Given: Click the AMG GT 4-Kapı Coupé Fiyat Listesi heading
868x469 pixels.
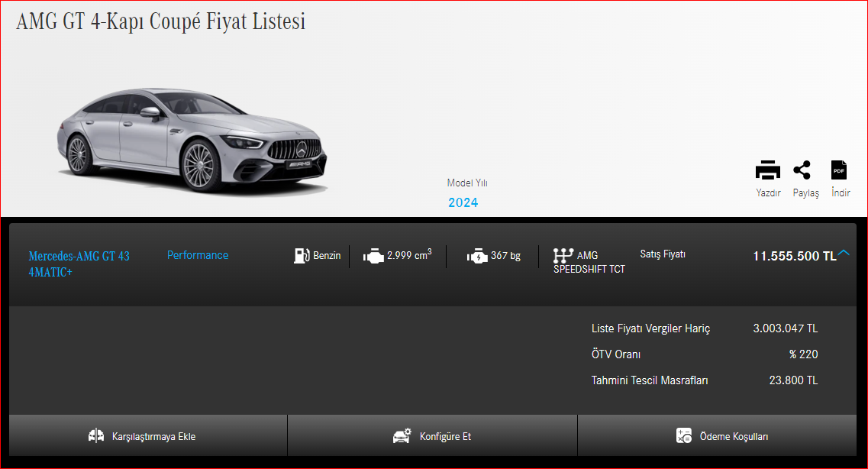Looking at the screenshot, I should pyautogui.click(x=160, y=21).
